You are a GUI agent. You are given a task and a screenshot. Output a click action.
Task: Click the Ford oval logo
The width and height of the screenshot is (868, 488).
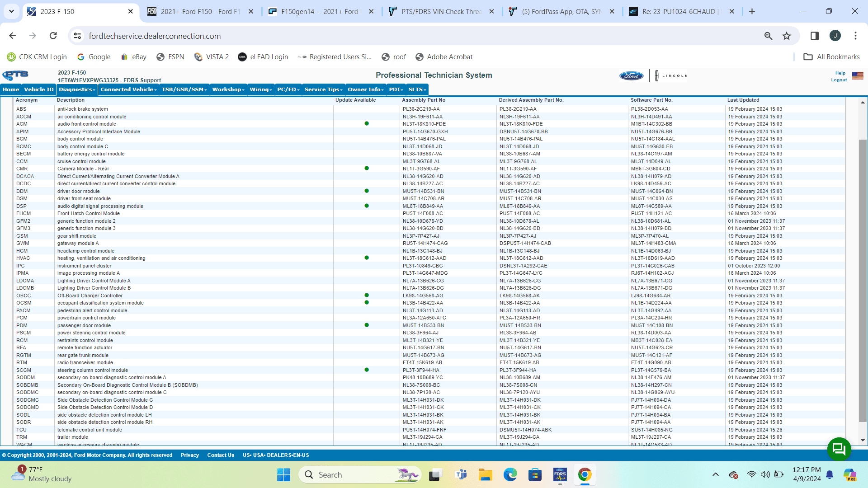(x=631, y=76)
